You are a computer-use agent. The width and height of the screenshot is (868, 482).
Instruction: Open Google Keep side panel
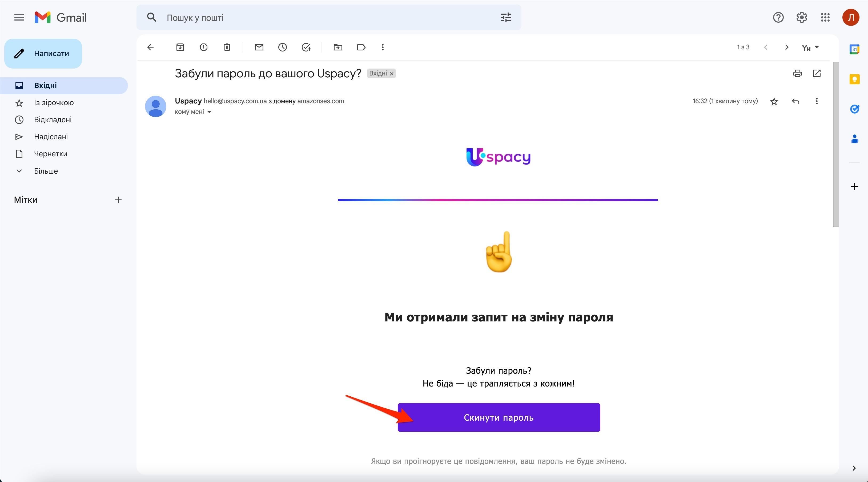coord(854,79)
